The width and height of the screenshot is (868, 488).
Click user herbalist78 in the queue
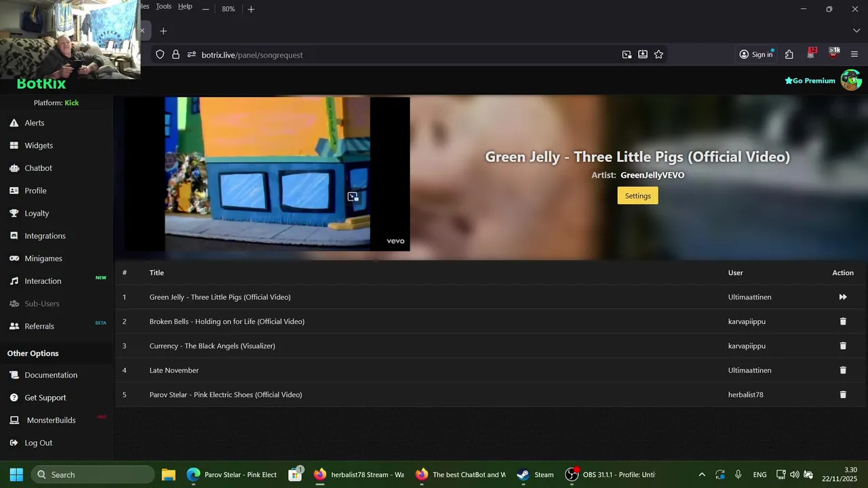pos(745,394)
